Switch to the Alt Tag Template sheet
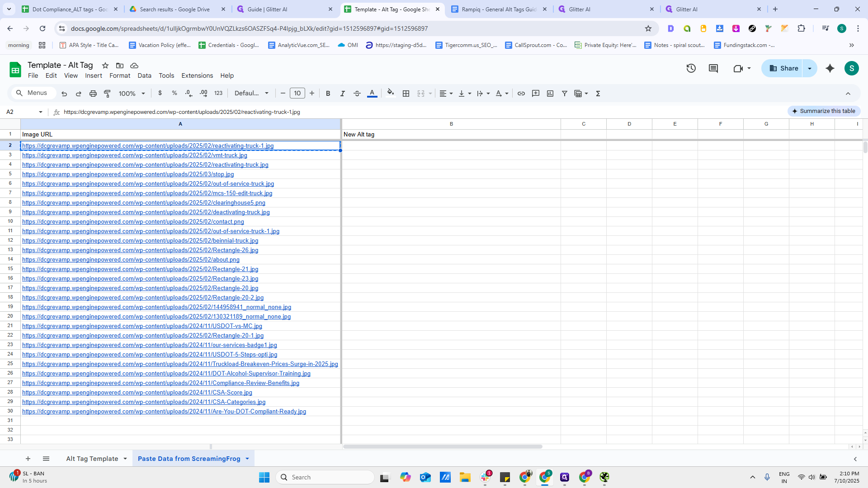 pyautogui.click(x=92, y=459)
